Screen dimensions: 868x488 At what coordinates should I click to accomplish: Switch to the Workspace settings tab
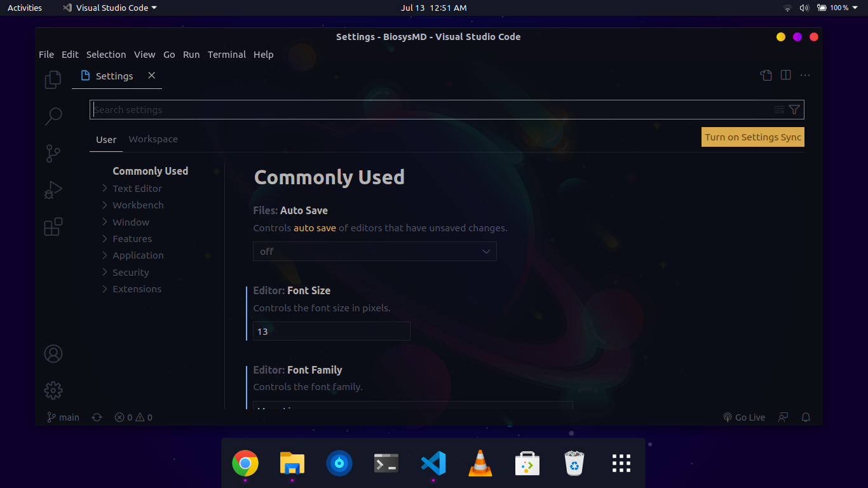(153, 139)
